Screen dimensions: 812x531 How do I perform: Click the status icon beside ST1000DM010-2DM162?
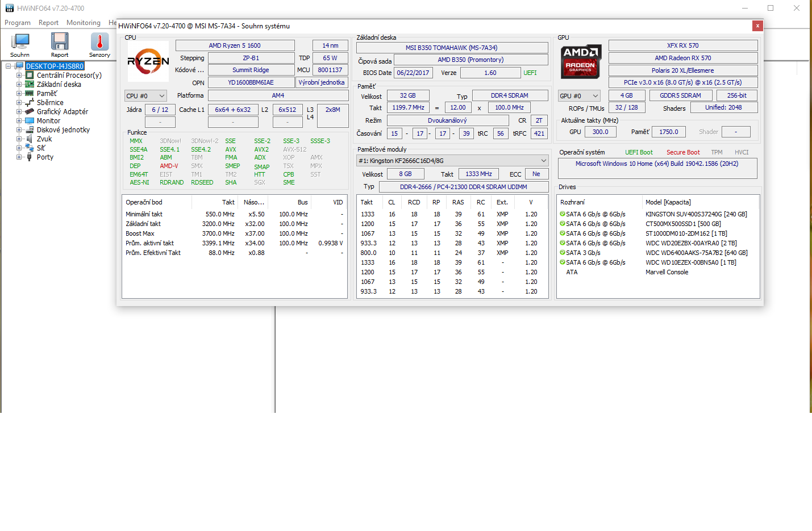coord(563,233)
